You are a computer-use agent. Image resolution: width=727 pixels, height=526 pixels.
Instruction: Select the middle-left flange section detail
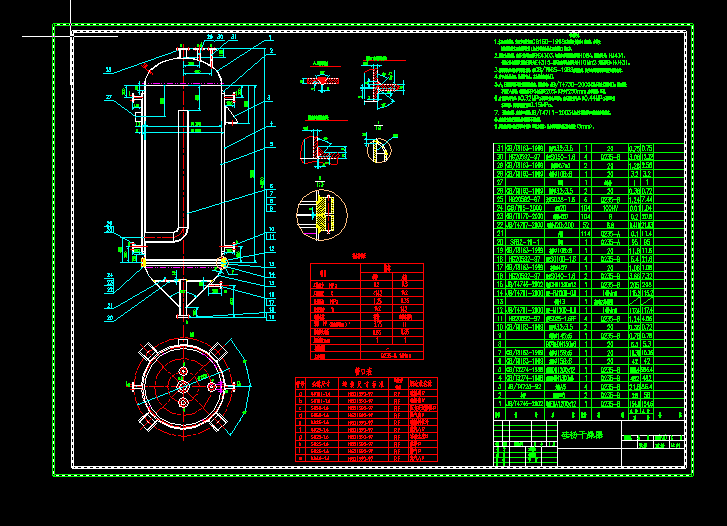[321, 148]
